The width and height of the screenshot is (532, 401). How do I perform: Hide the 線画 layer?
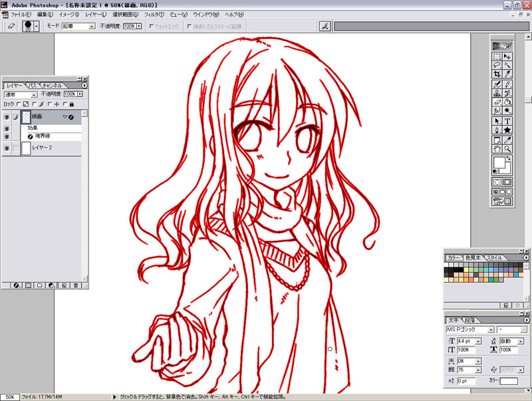(x=7, y=117)
